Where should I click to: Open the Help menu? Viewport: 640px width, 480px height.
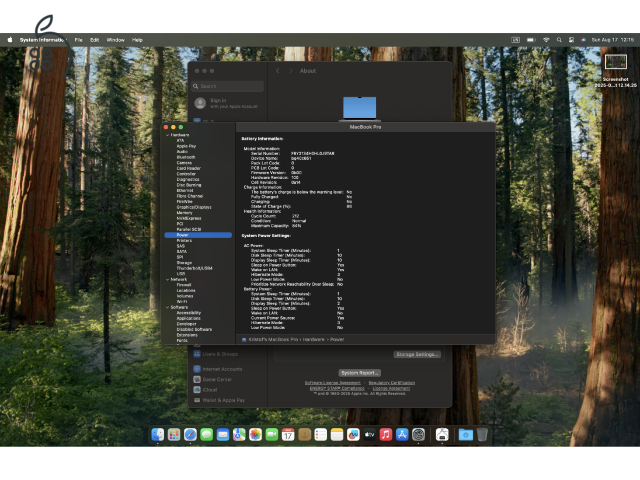pos(137,40)
